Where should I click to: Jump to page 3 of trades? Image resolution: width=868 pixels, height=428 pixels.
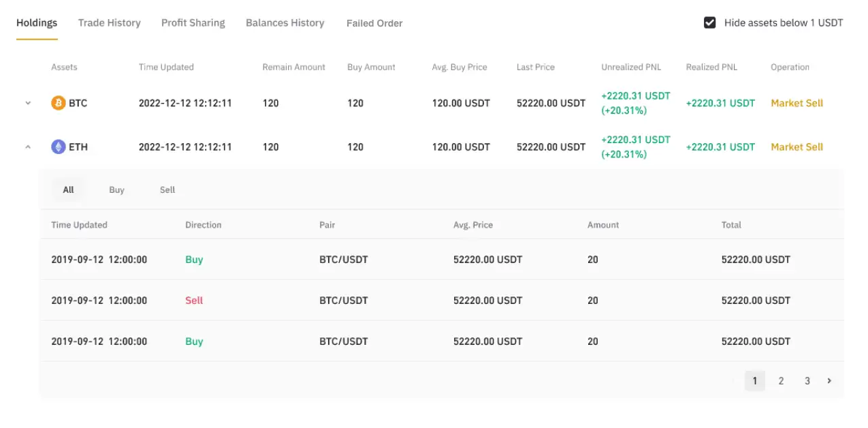[807, 381]
